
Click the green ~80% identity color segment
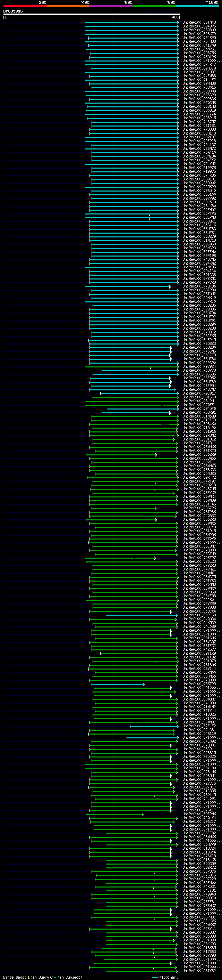154,6
